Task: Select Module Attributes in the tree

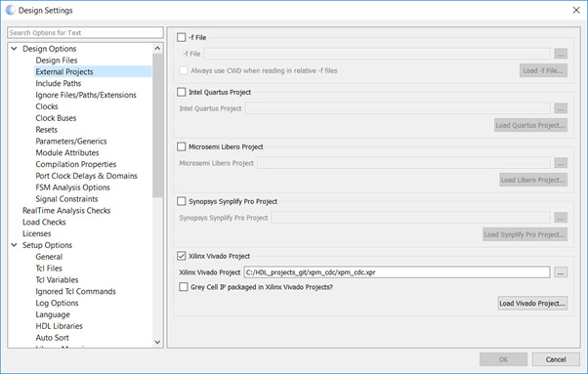Action: pyautogui.click(x=67, y=152)
